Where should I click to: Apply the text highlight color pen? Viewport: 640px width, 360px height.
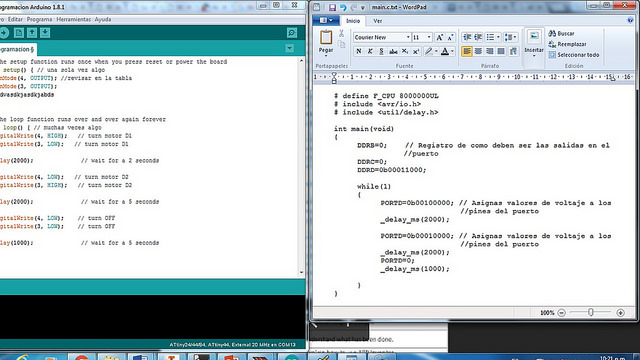click(428, 51)
